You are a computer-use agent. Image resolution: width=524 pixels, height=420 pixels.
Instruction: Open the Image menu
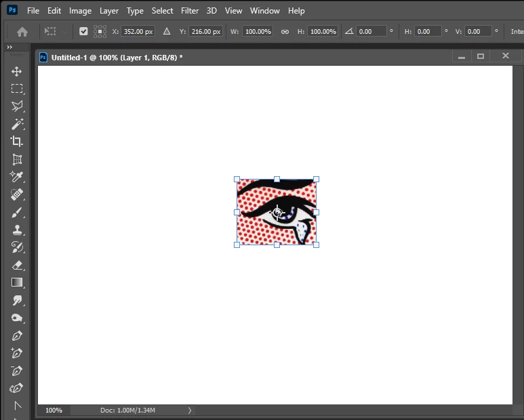click(80, 11)
